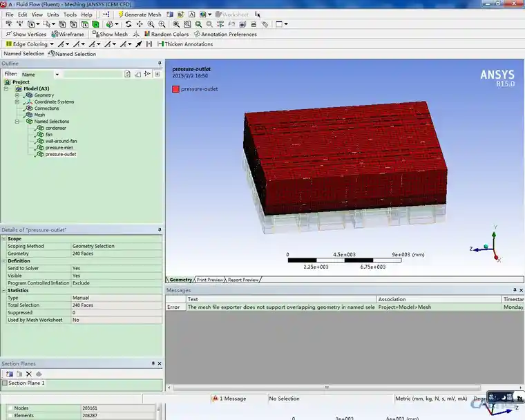Open the Tools menu
This screenshot has width=525, height=420.
70,15
